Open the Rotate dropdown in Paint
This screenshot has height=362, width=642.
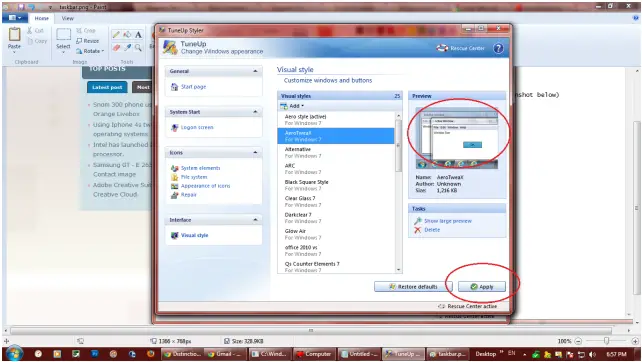[90, 51]
